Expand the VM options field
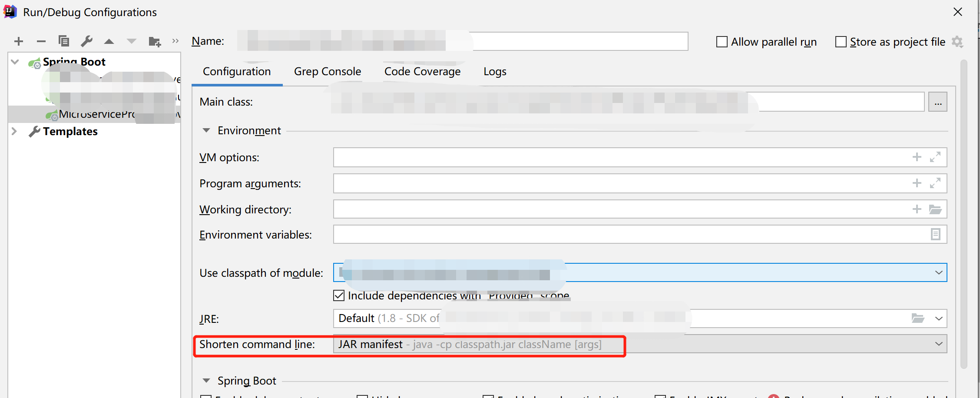Viewport: 980px width, 398px height. point(935,157)
